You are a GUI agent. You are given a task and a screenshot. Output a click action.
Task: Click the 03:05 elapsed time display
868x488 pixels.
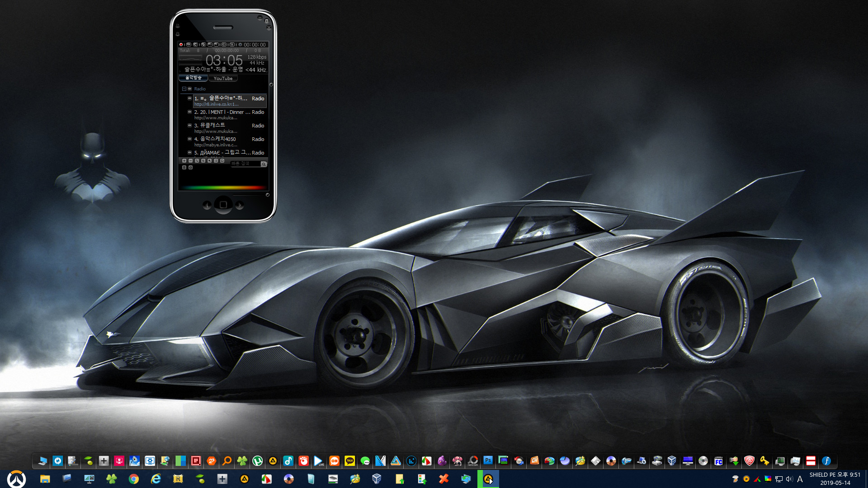coord(224,61)
